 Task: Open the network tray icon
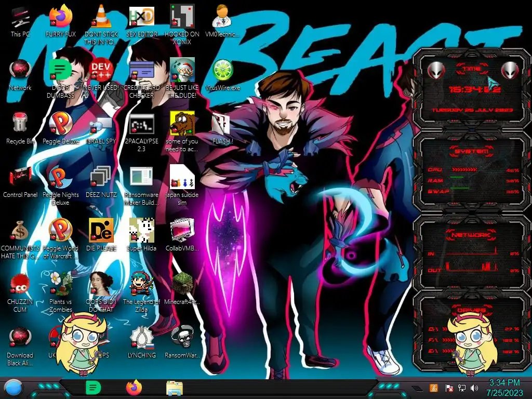(x=462, y=388)
